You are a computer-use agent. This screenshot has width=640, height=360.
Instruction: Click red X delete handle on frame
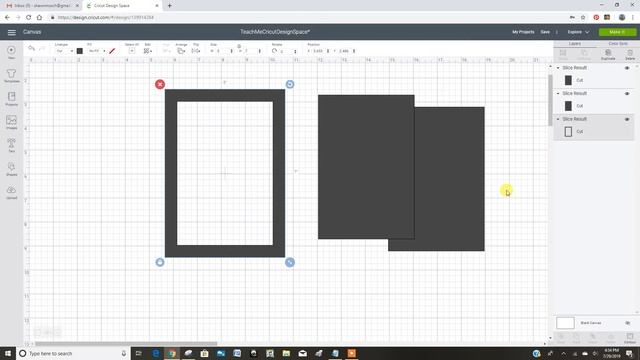pos(160,84)
